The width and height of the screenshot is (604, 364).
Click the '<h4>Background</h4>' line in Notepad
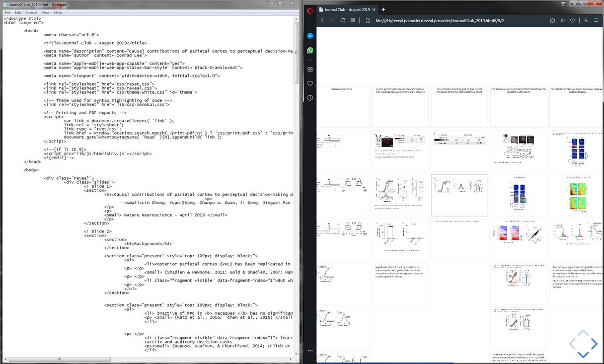[148, 243]
